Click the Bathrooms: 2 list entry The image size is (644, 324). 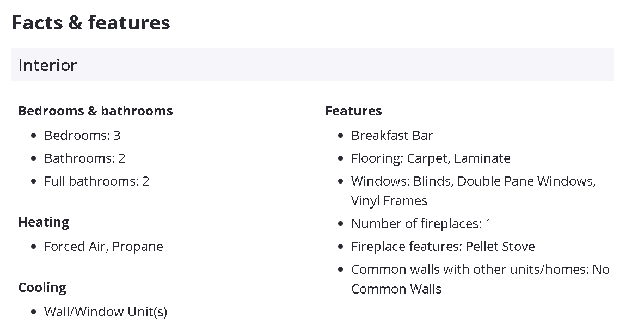[x=84, y=158]
